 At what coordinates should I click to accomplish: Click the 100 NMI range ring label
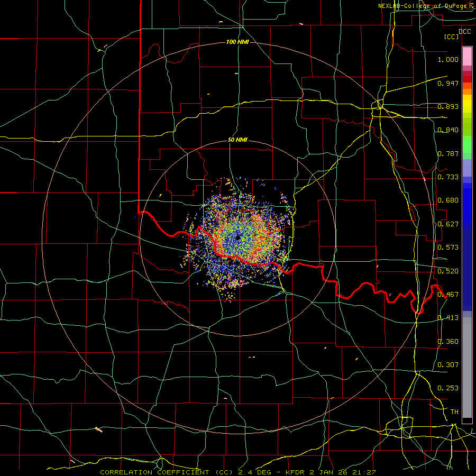237,42
